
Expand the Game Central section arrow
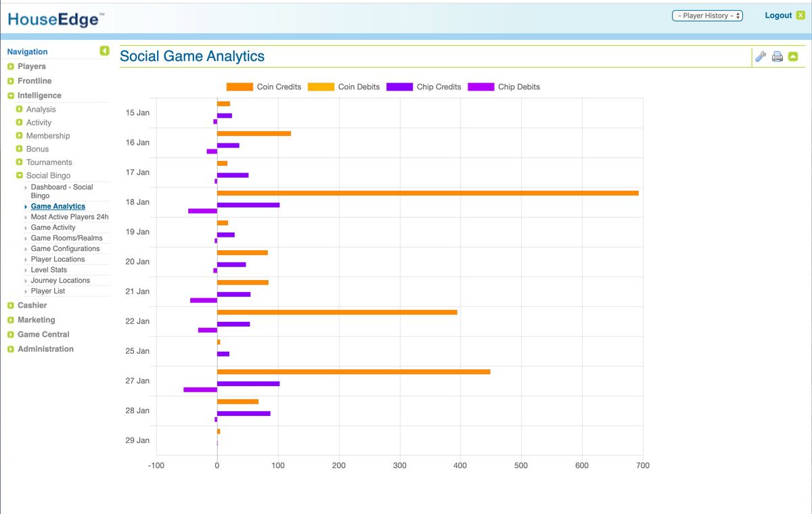[11, 335]
